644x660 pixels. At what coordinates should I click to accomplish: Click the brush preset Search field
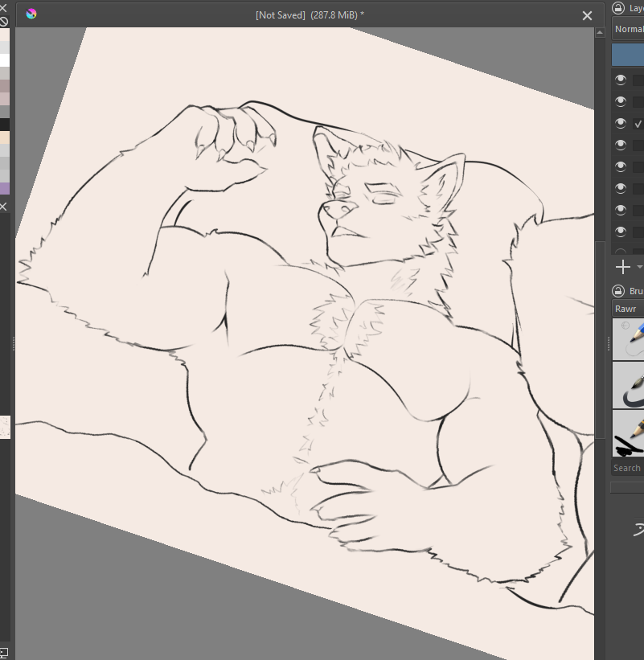click(x=628, y=468)
